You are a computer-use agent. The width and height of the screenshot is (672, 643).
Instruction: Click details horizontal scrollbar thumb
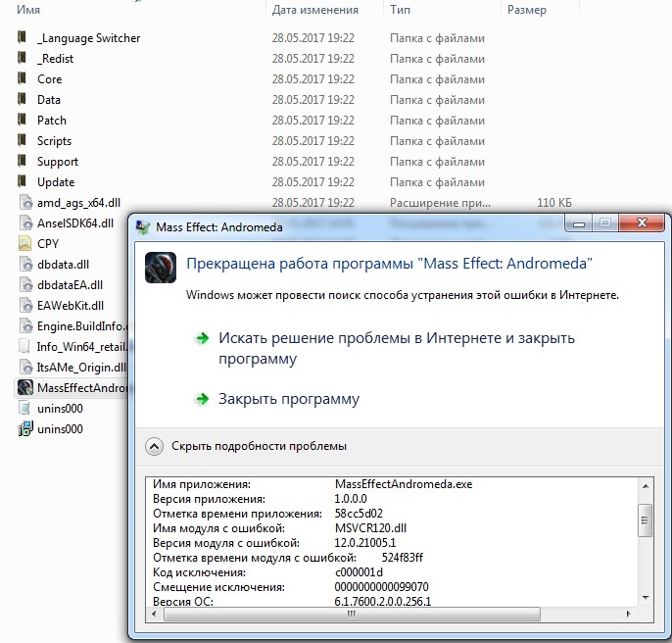[x=352, y=615]
